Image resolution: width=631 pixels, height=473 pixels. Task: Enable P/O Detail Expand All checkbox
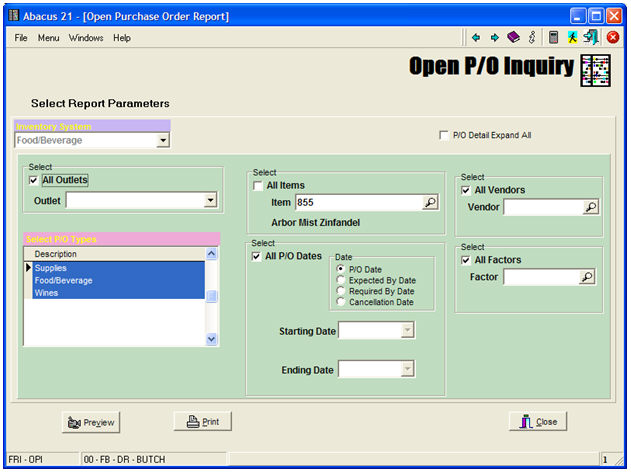pyautogui.click(x=444, y=135)
